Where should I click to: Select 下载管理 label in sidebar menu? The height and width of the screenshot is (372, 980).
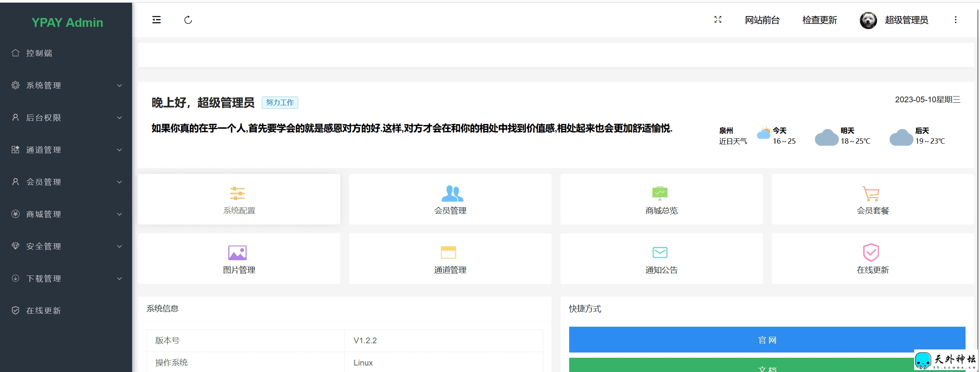click(x=44, y=279)
